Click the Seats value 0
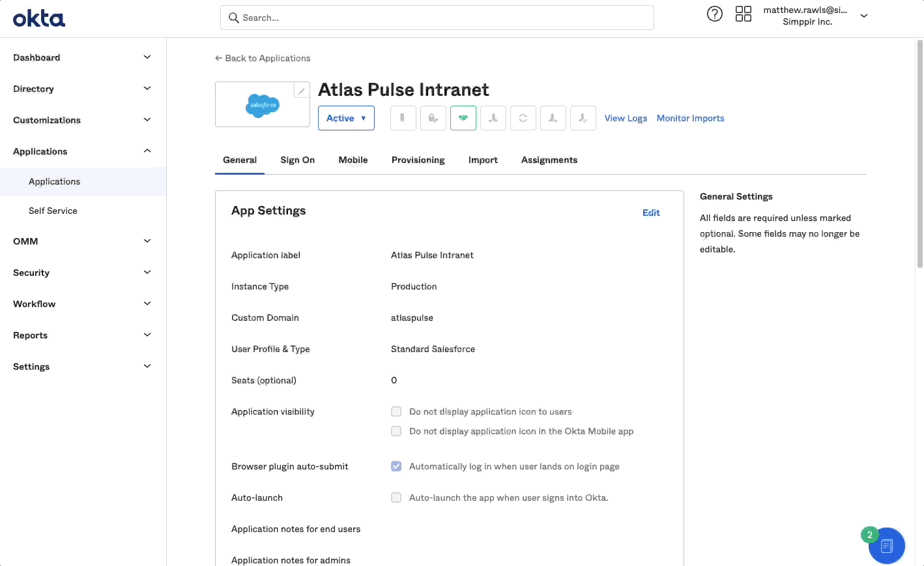Image resolution: width=924 pixels, height=566 pixels. [394, 380]
